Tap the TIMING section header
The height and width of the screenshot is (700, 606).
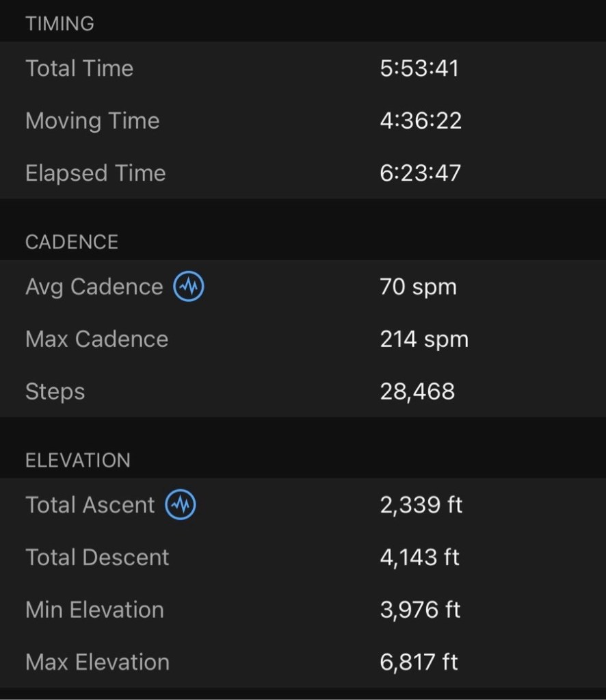point(60,24)
